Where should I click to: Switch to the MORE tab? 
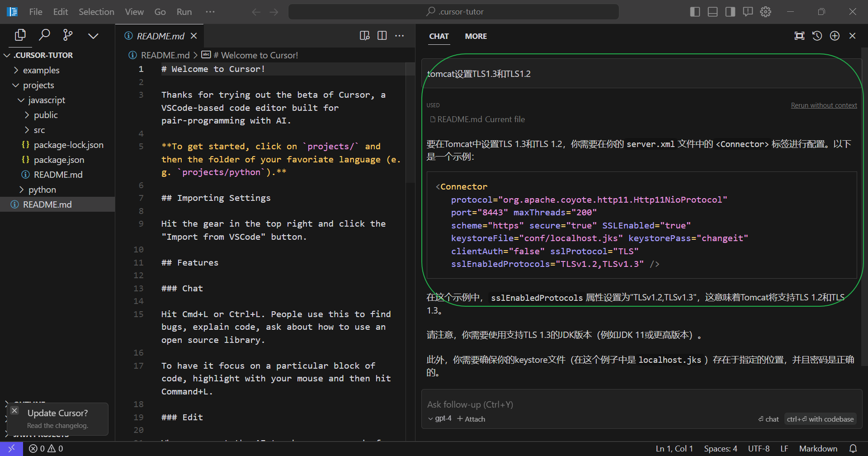point(476,36)
